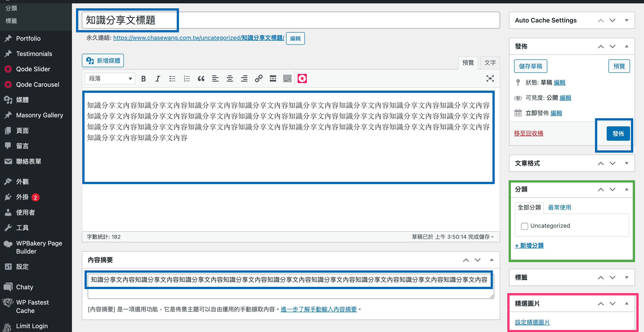
Task: Insert Read More tag
Action: pos(273,79)
